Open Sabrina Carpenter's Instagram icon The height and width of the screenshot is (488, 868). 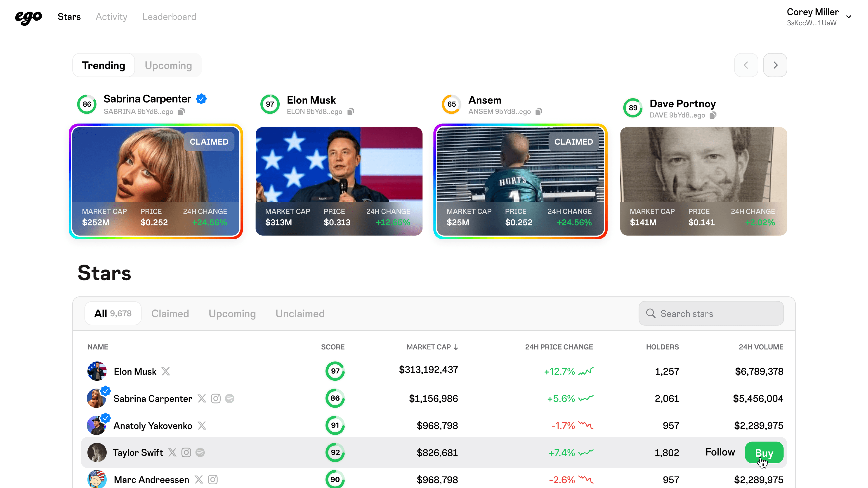point(216,398)
